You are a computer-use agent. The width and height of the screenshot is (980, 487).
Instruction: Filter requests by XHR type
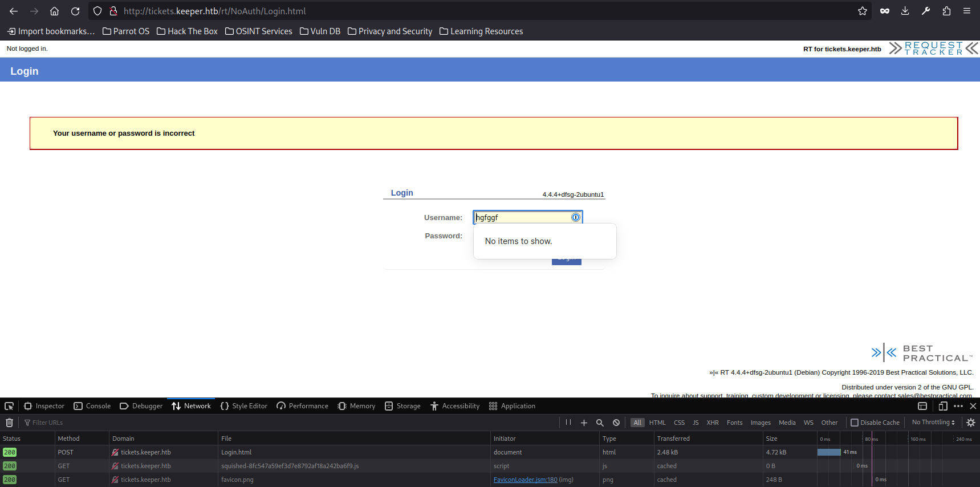tap(713, 423)
